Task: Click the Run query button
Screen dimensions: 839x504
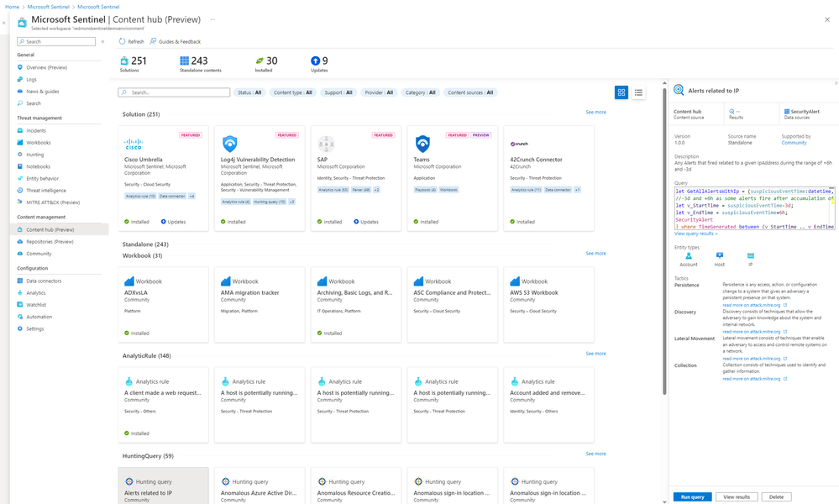Action: (692, 497)
